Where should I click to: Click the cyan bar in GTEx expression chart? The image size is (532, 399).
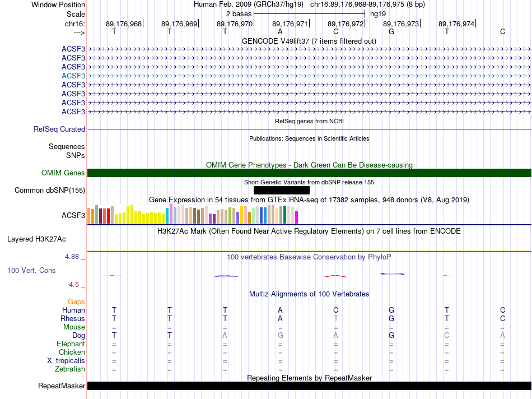tap(167, 216)
